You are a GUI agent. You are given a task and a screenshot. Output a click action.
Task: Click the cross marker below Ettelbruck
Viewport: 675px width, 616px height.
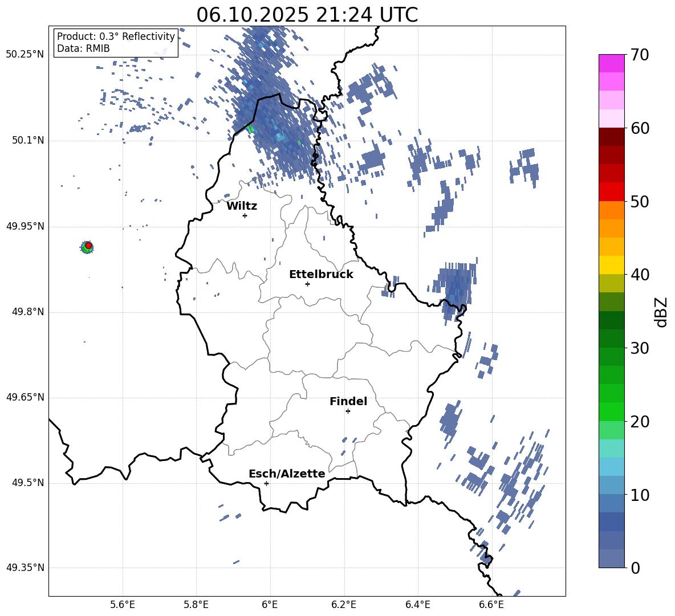tap(307, 284)
